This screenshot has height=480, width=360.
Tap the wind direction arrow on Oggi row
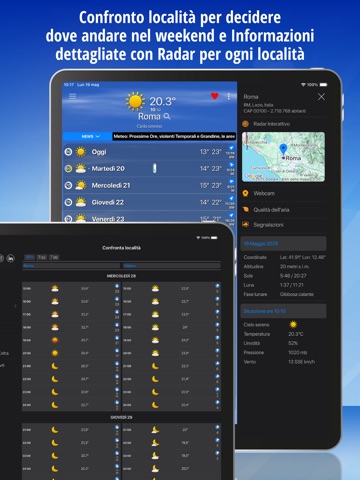(x=231, y=148)
